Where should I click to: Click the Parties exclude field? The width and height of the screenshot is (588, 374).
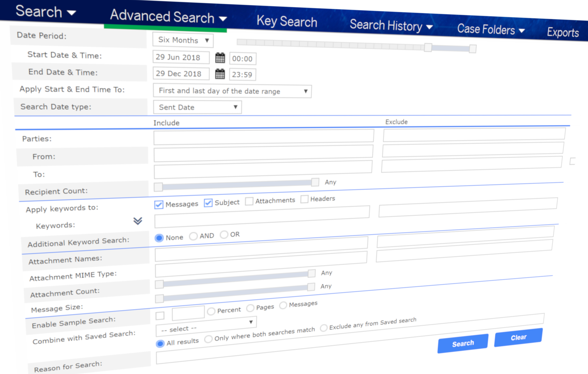click(x=474, y=134)
